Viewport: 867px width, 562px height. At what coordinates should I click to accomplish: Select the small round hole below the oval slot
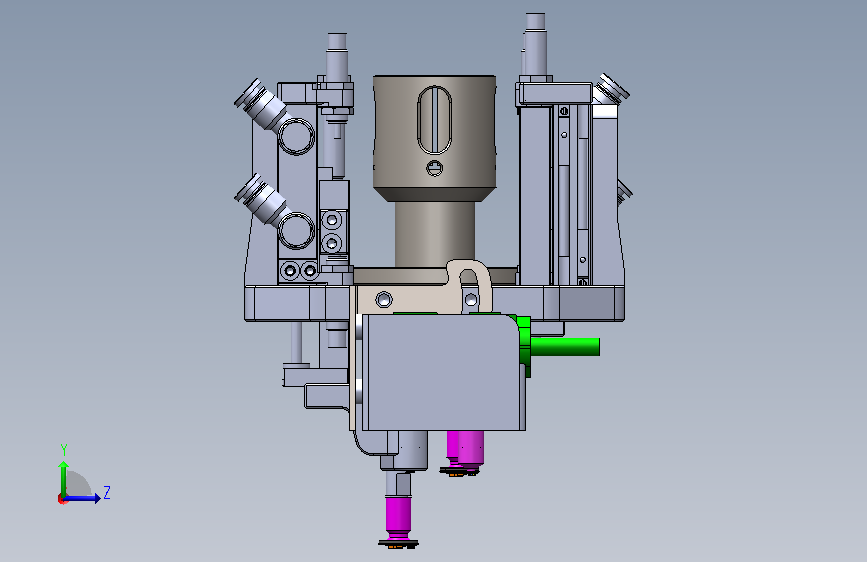[x=435, y=168]
